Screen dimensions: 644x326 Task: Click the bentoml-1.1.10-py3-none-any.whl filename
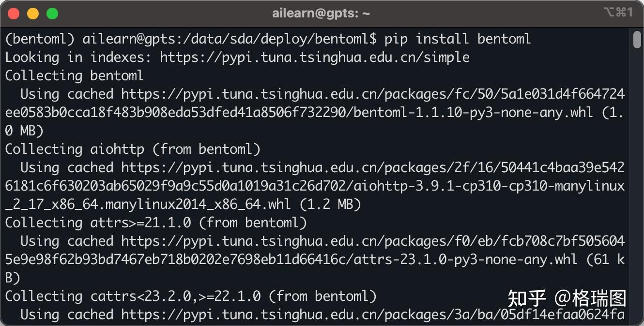[473, 112]
